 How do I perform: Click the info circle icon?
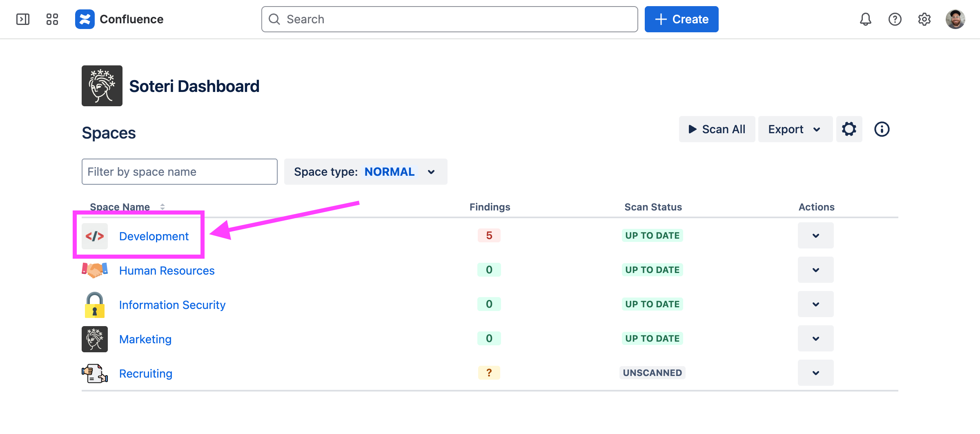[882, 129]
